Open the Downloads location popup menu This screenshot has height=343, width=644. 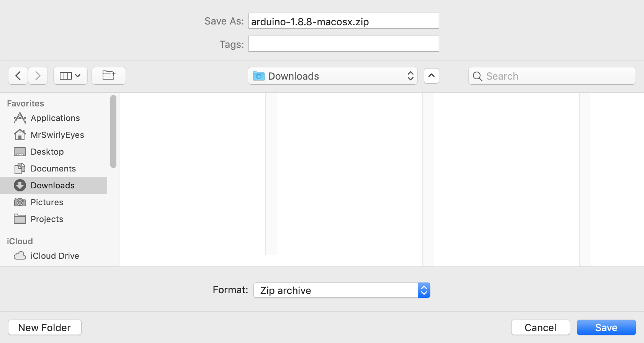pos(332,76)
